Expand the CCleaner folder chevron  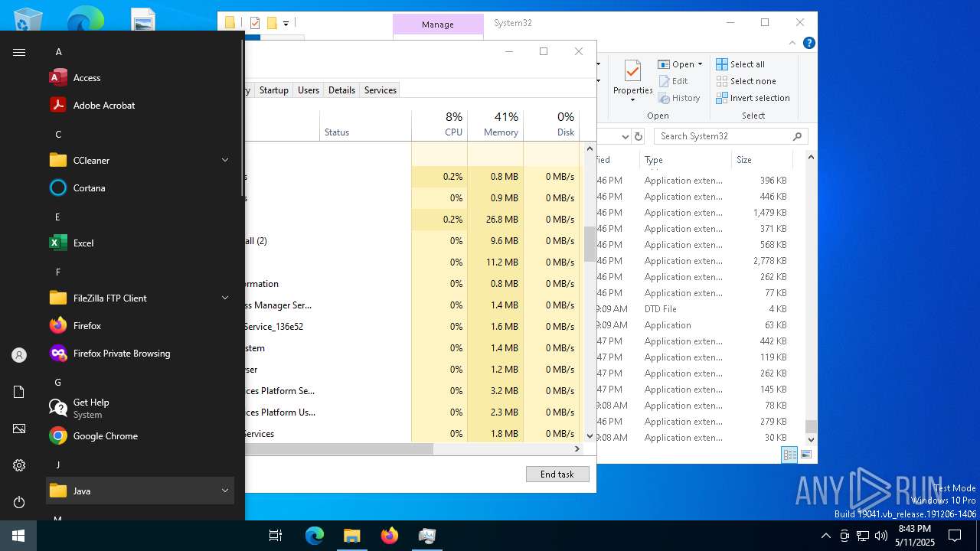tap(225, 160)
